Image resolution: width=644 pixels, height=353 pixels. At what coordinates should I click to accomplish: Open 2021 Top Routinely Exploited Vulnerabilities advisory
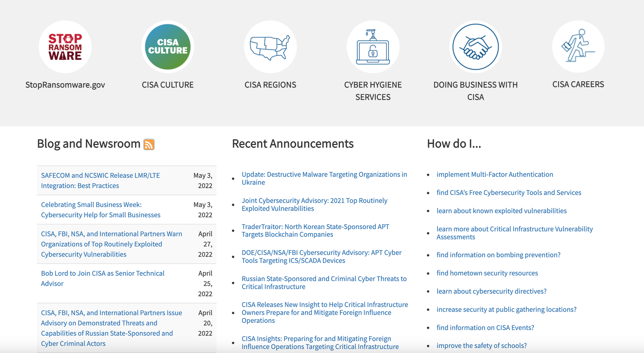(x=314, y=205)
